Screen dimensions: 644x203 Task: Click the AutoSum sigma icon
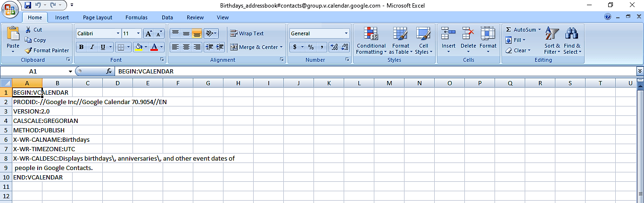508,30
